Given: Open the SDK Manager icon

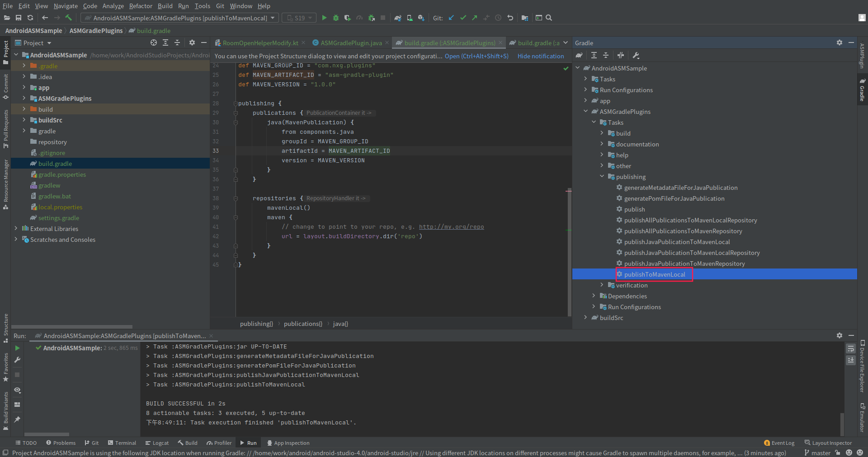Looking at the screenshot, I should click(x=421, y=18).
